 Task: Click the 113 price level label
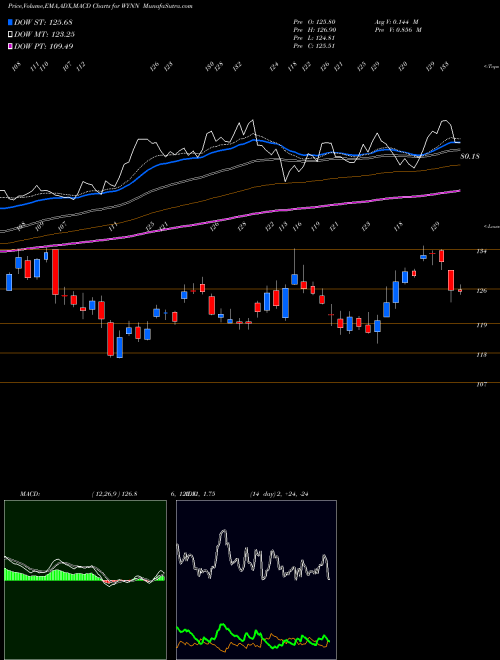coord(482,354)
